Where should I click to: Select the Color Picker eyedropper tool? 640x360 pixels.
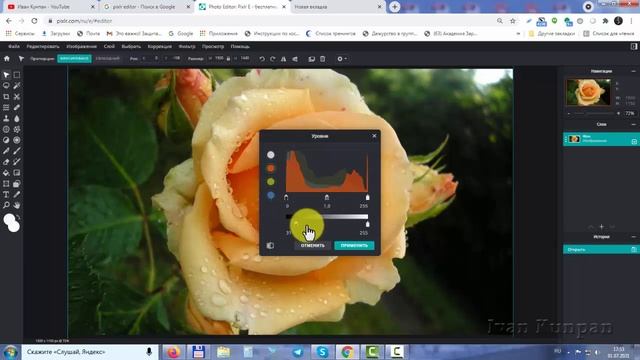point(17,195)
